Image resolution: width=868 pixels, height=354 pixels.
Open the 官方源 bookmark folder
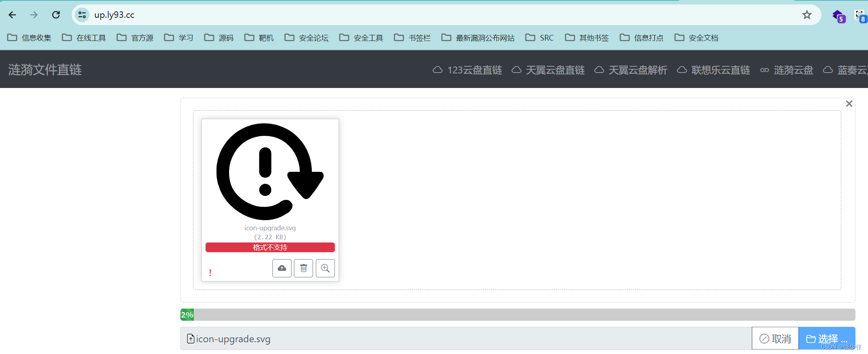click(x=135, y=38)
